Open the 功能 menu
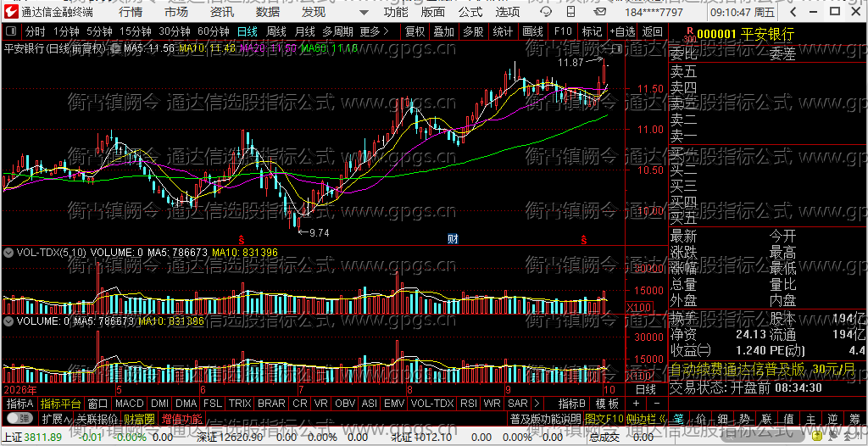The width and height of the screenshot is (868, 446). [396, 12]
